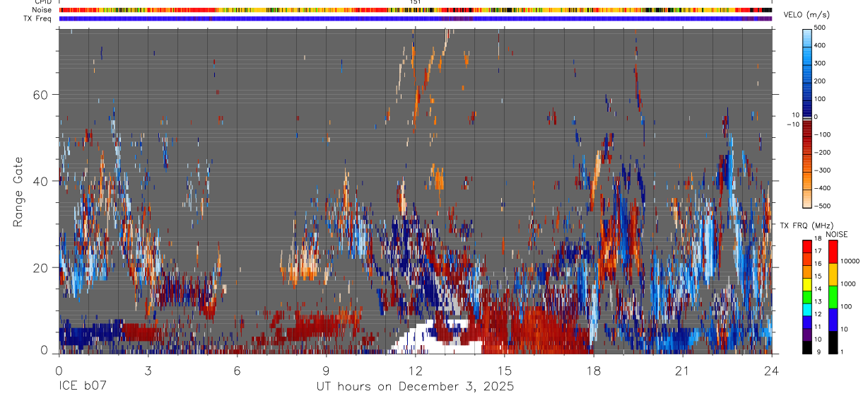Image resolution: width=868 pixels, height=401 pixels.
Task: Click the multicolored Noise strip above the plot
Action: click(x=415, y=11)
